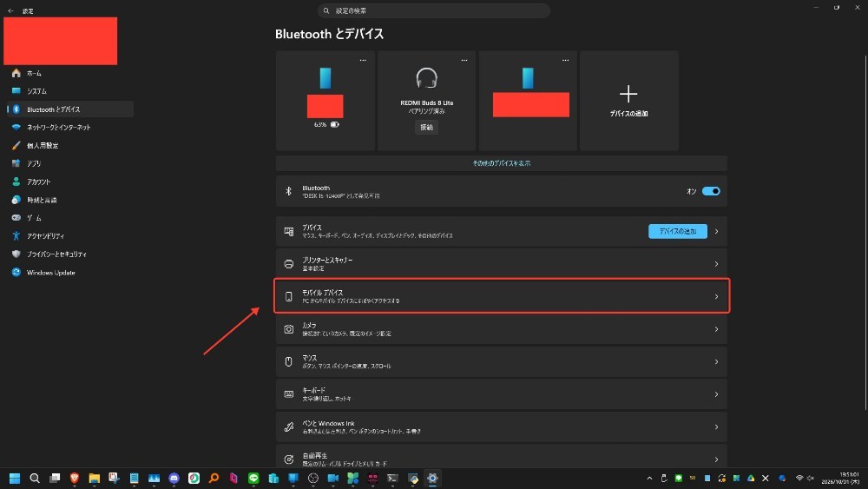The image size is (868, 489).
Task: Click the settings page vertical scrollbar
Action: (865, 233)
